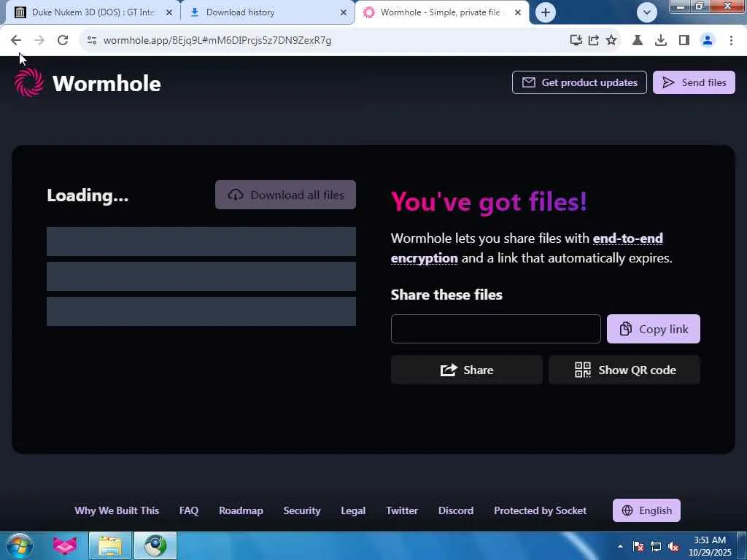Open the pink cat app in taskbar
This screenshot has width=747, height=560.
point(65,545)
